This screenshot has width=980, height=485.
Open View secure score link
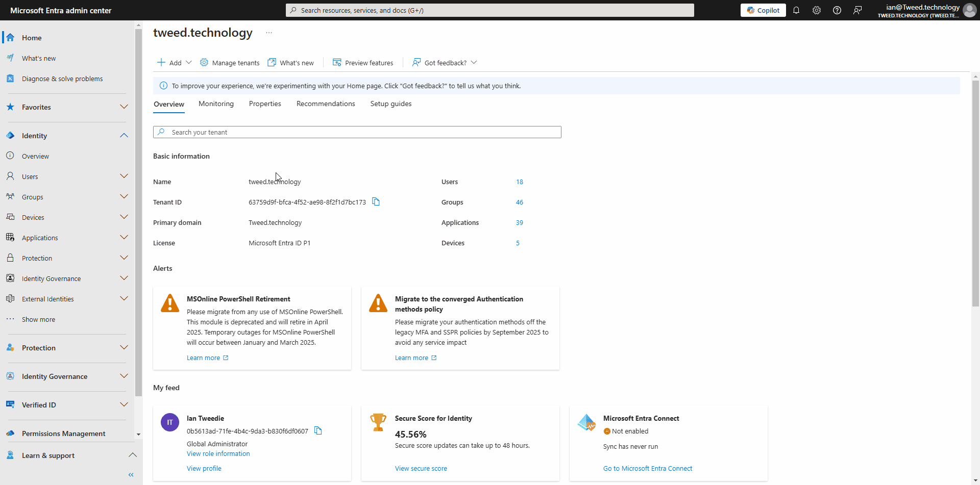(x=421, y=468)
